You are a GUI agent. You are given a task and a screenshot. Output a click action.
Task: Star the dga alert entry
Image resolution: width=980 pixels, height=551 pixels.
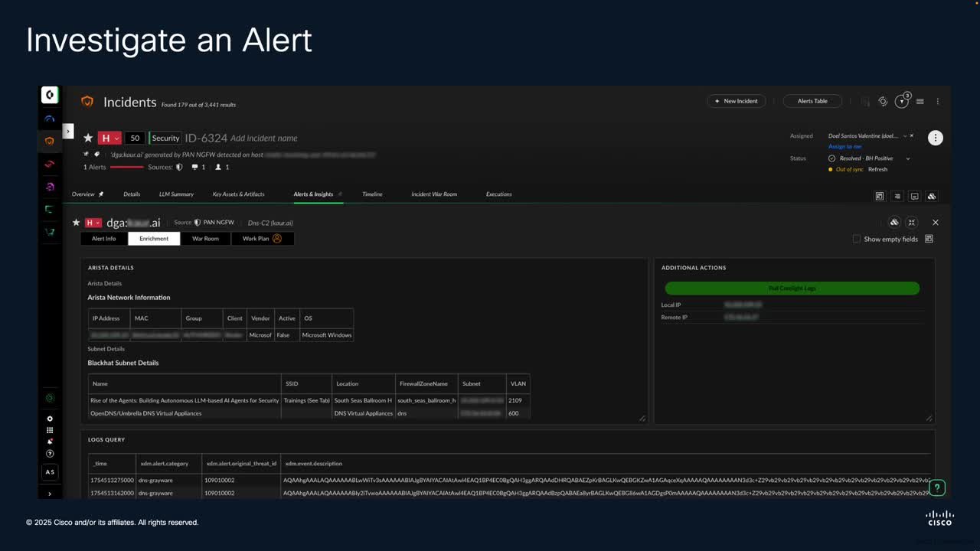(x=76, y=223)
